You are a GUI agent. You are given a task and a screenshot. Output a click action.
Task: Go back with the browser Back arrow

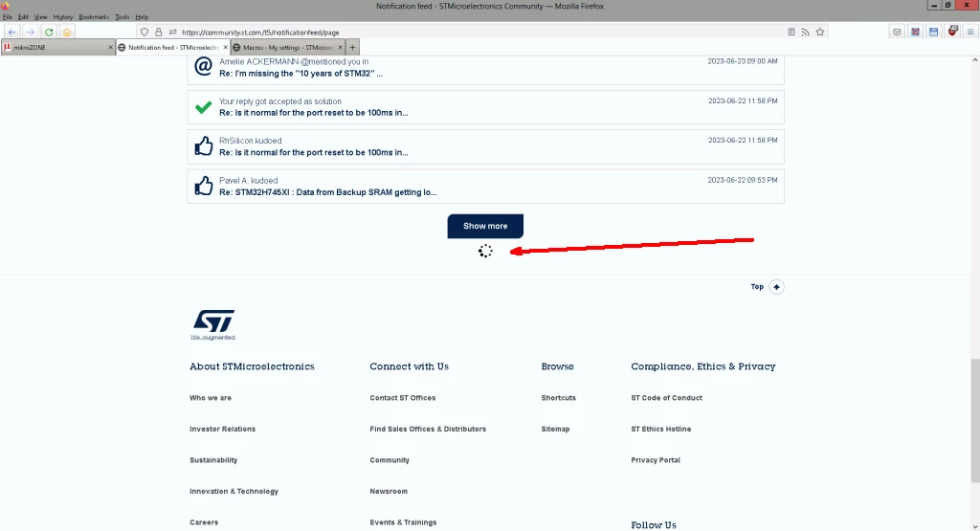pos(11,32)
